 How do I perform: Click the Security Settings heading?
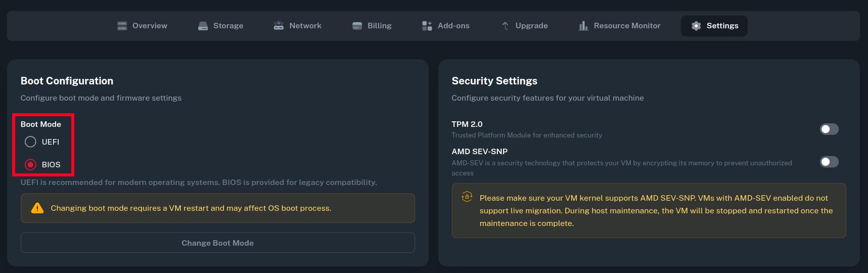coord(494,81)
